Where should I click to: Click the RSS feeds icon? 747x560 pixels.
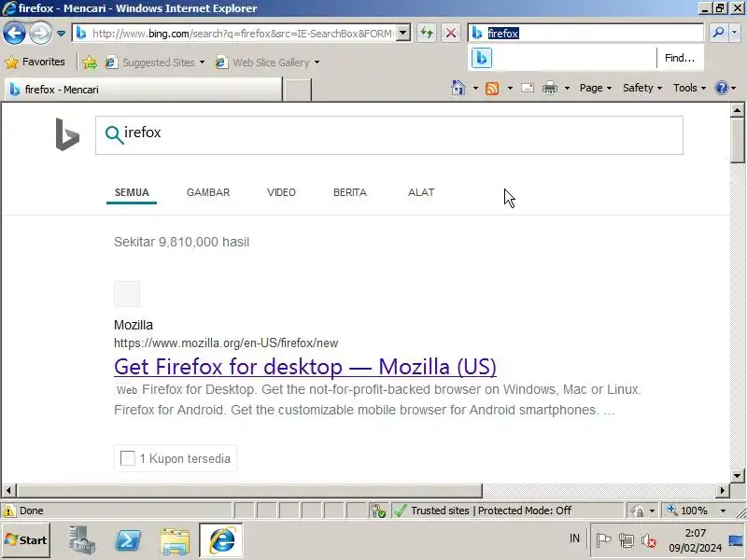[x=492, y=88]
